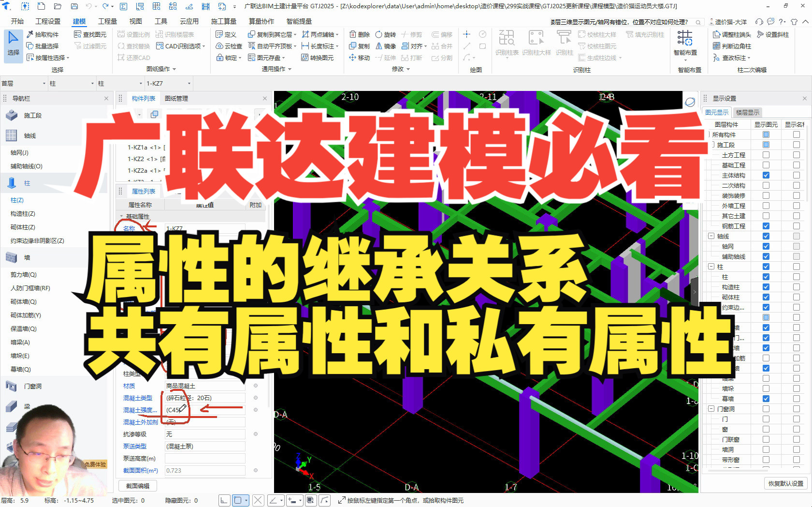Expand 按属性选择 dropdown arrow
This screenshot has width=812, height=507.
coord(68,58)
